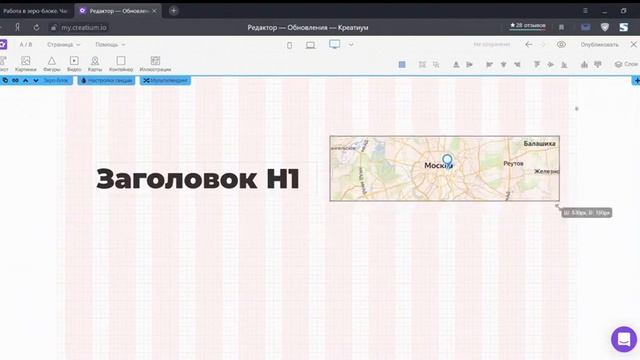Open Настройки секции button
This screenshot has height=360, width=640.
click(107, 80)
